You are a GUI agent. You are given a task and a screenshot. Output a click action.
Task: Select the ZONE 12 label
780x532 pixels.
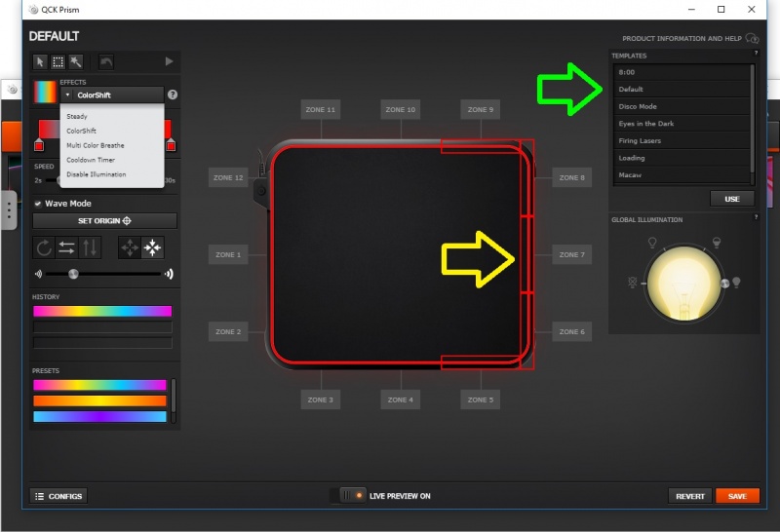point(228,177)
